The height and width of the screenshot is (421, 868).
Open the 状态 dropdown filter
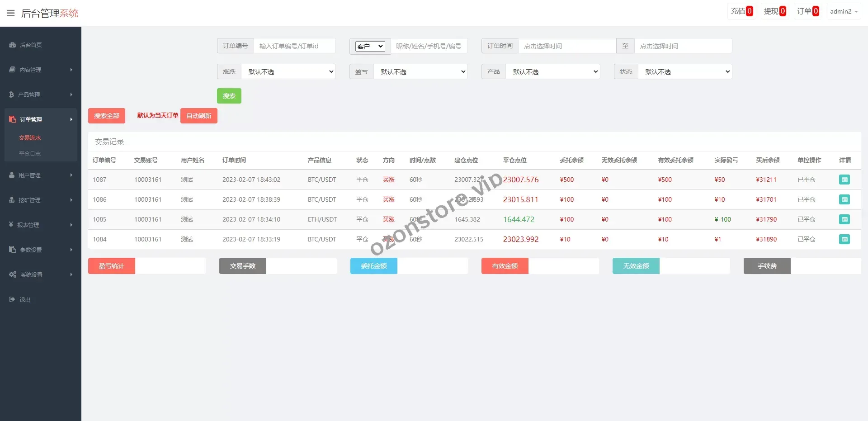(685, 71)
